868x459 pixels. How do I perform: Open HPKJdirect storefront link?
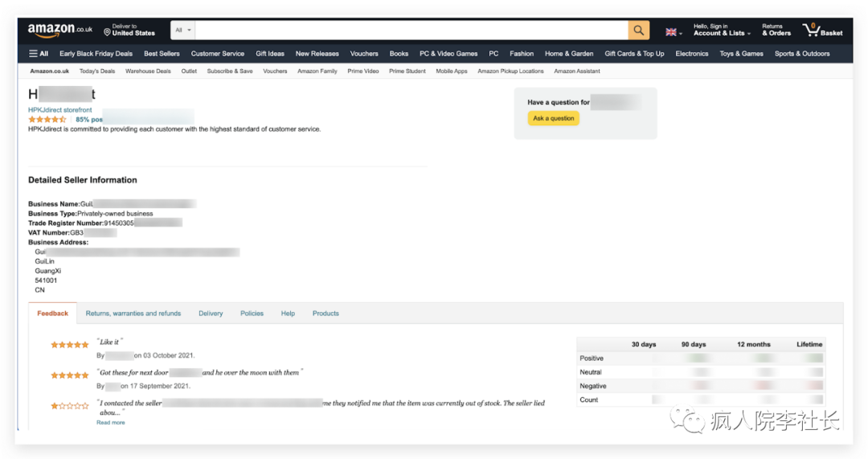60,109
